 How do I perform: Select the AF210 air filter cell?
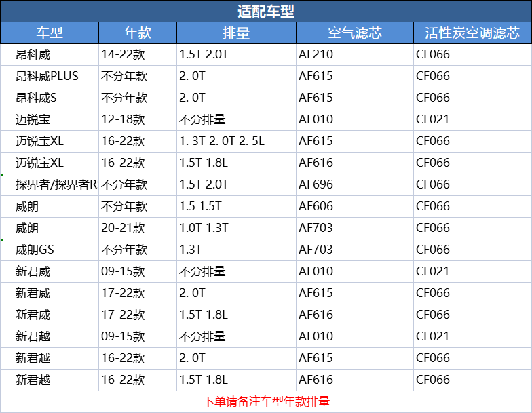coord(355,54)
